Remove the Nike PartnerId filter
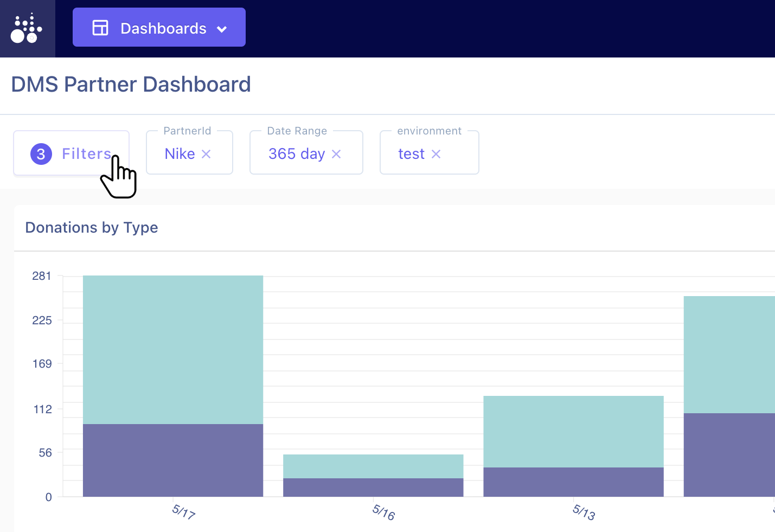The width and height of the screenshot is (775, 532). point(206,154)
